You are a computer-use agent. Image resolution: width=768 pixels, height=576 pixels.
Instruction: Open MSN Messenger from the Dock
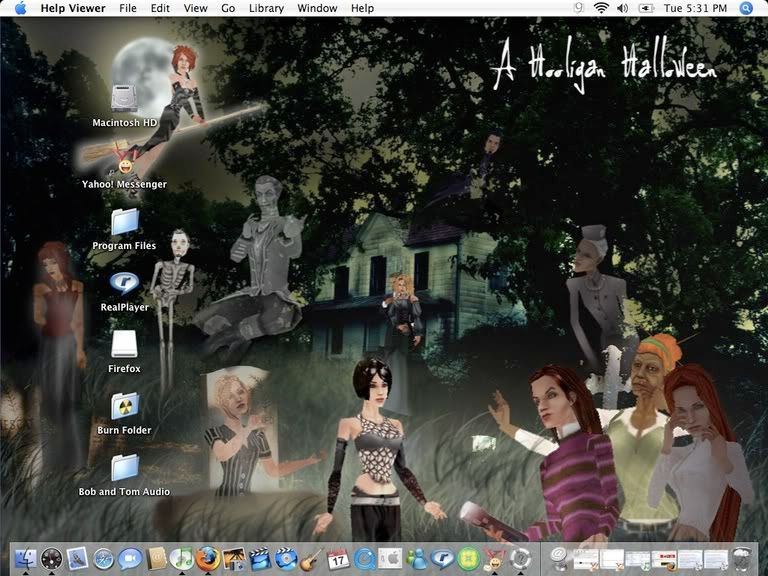pos(417,559)
